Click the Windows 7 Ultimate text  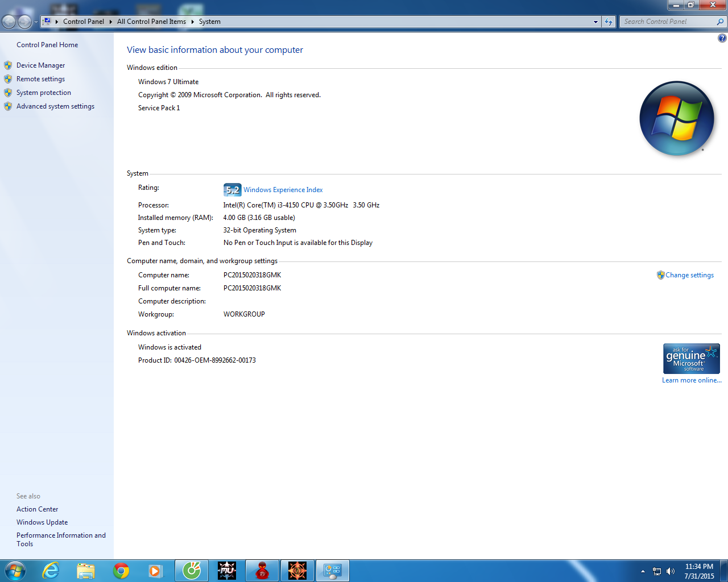[x=168, y=82]
